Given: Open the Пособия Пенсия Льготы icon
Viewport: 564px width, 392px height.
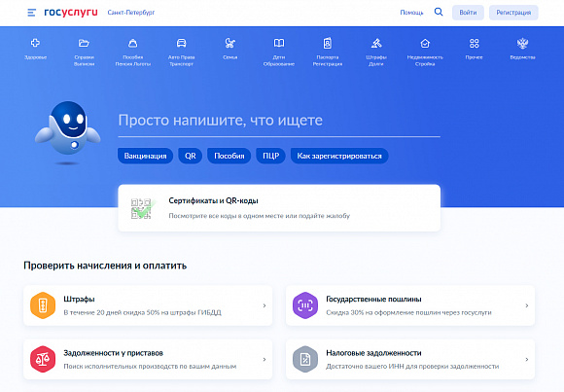Looking at the screenshot, I should tap(132, 43).
